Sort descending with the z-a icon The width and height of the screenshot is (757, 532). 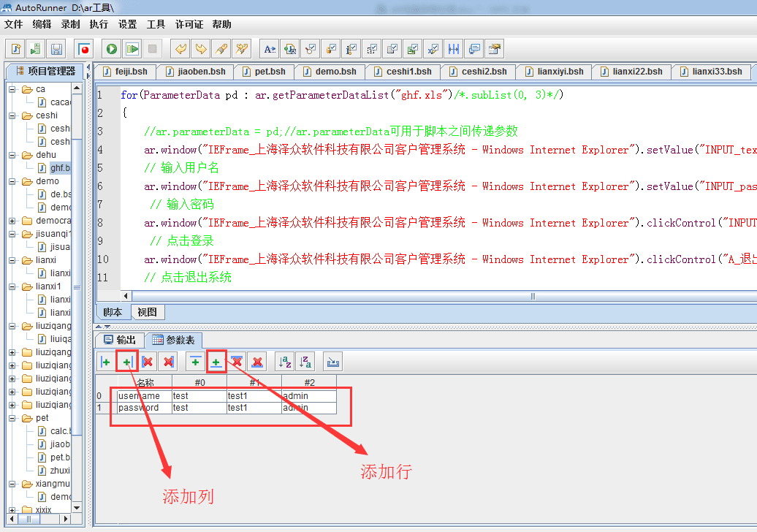click(x=305, y=362)
